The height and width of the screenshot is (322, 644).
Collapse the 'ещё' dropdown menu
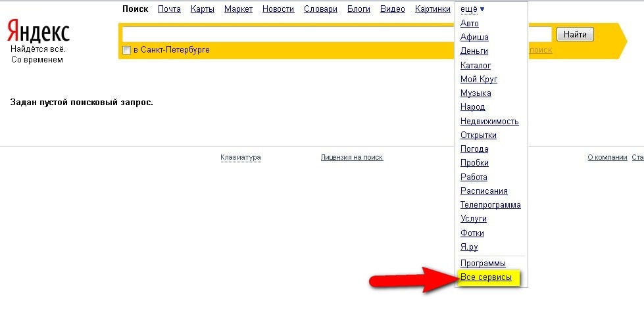pos(472,9)
